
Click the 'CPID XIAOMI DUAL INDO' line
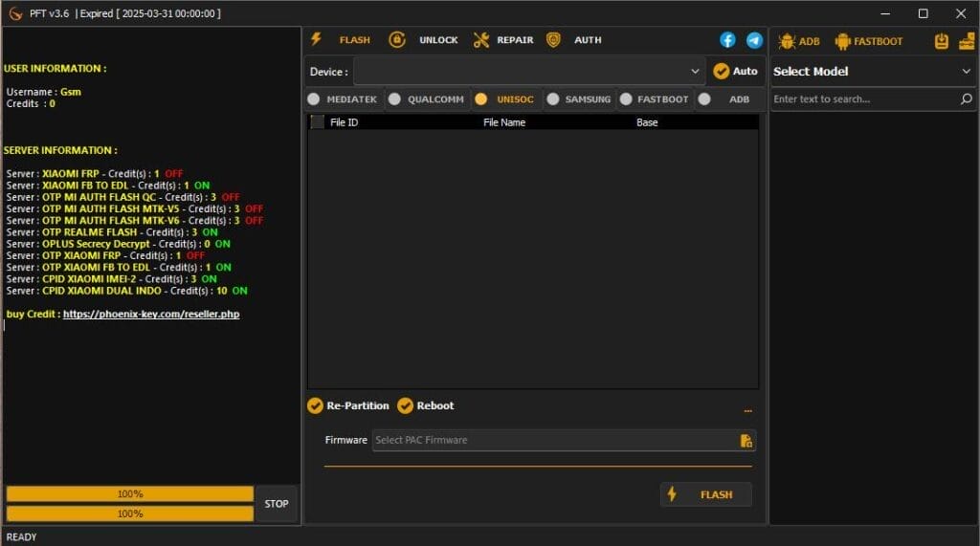[x=127, y=291]
